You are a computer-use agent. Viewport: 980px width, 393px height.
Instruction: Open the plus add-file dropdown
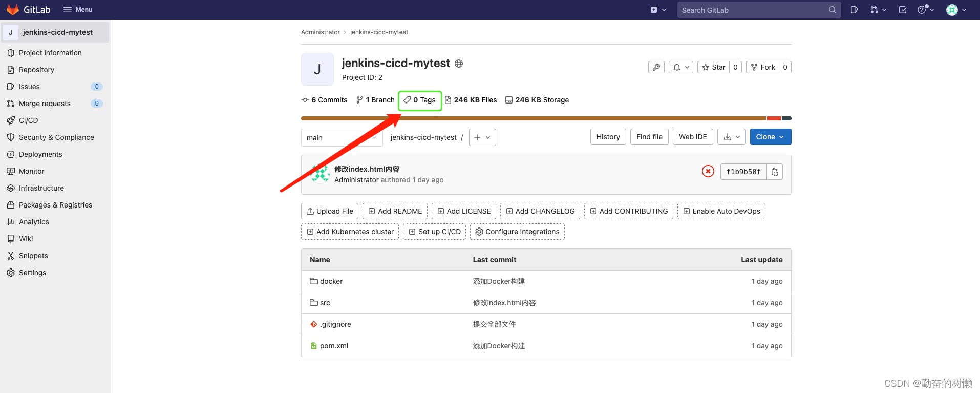pyautogui.click(x=482, y=137)
